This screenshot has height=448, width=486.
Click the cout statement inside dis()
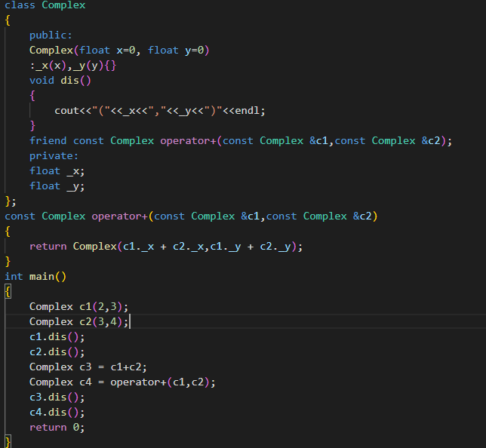pyautogui.click(x=160, y=111)
